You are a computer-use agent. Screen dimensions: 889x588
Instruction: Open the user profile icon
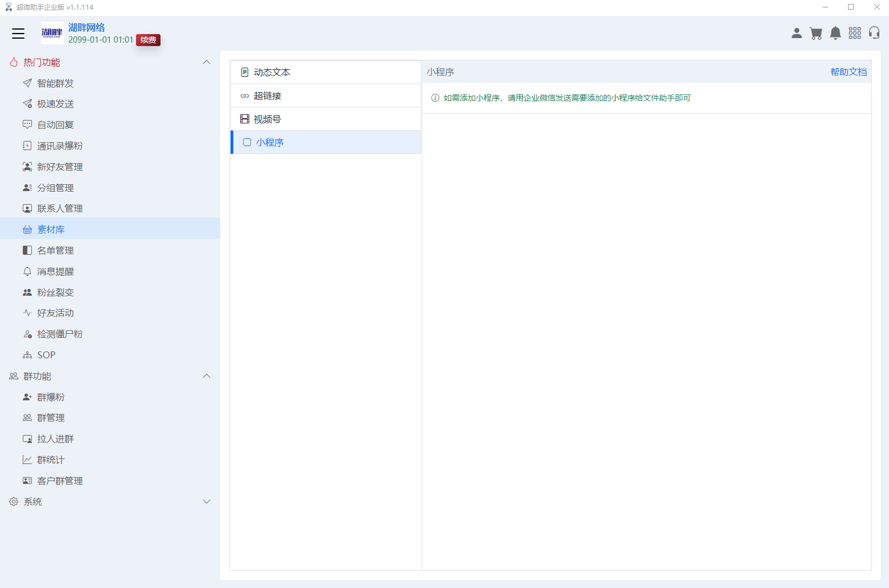(797, 34)
